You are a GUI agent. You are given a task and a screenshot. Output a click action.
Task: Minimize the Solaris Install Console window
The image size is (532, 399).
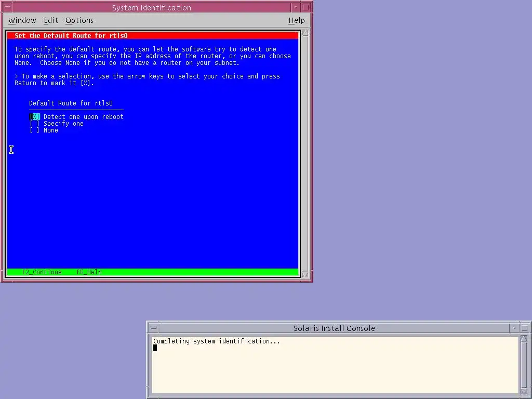point(514,328)
